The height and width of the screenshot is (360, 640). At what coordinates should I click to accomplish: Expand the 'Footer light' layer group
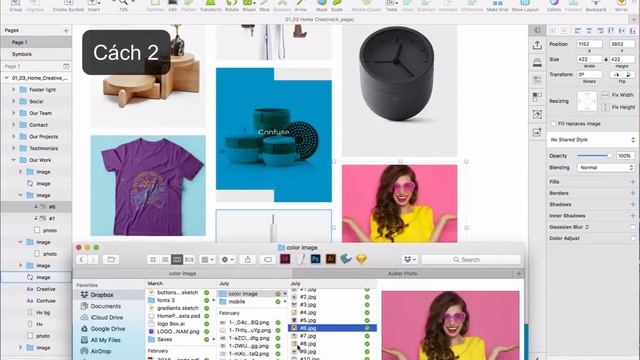coord(13,89)
